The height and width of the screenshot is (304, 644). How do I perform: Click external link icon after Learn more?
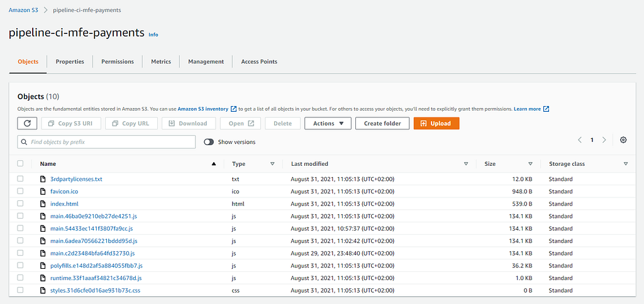point(547,109)
